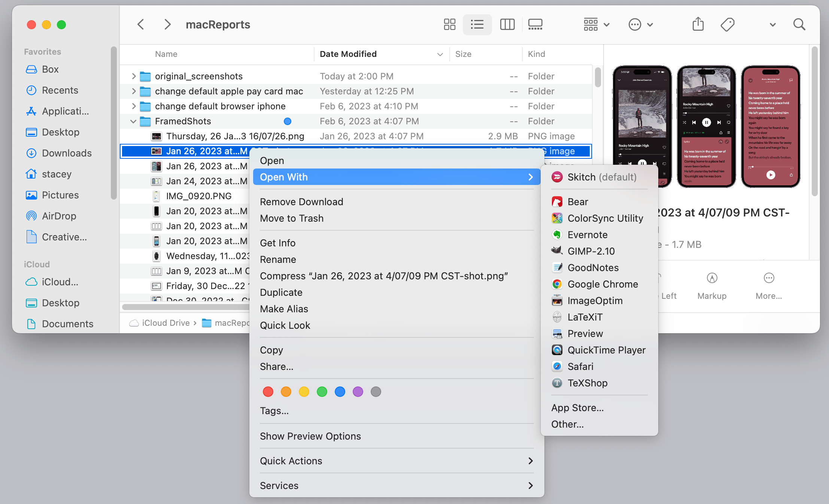Open with ColorSync Utility
This screenshot has height=504, width=829.
(599, 218)
